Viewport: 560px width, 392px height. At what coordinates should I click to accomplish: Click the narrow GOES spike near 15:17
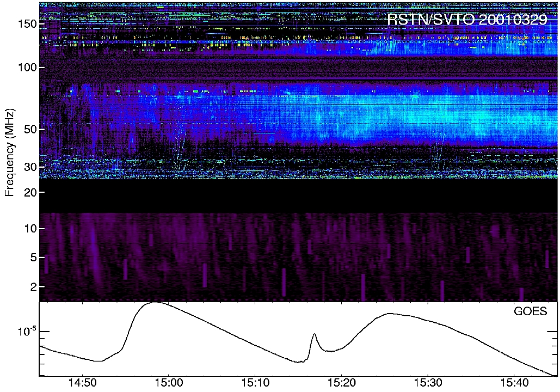pyautogui.click(x=315, y=334)
